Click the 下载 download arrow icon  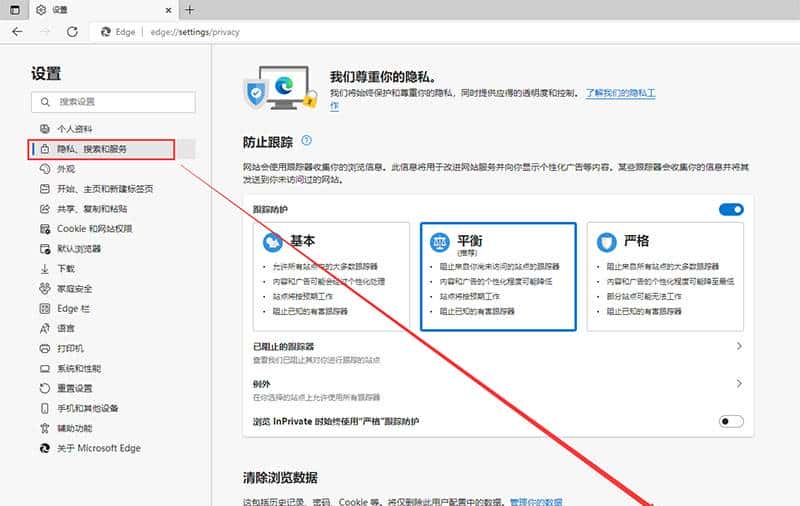click(x=45, y=269)
